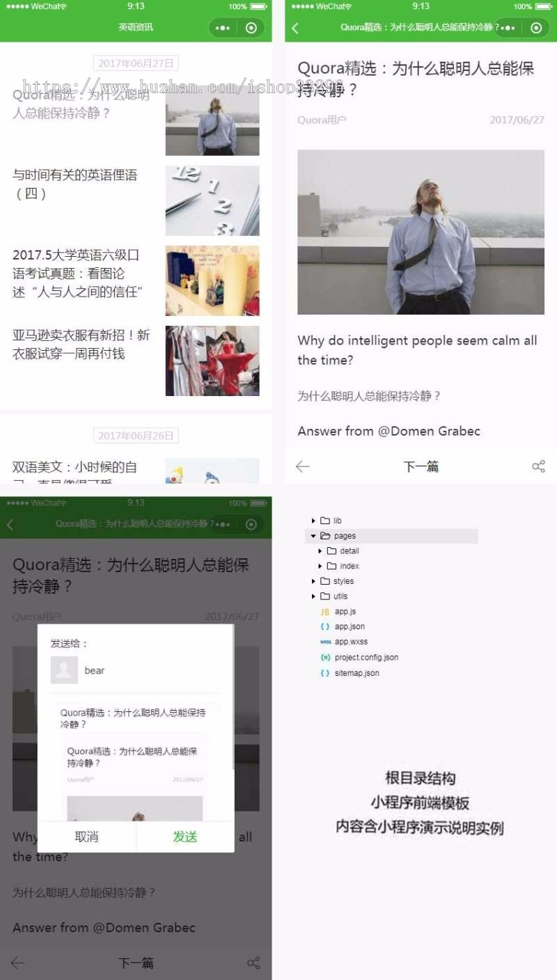Tap the 2017年06月27日 date header
The height and width of the screenshot is (980, 557).
tap(136, 63)
